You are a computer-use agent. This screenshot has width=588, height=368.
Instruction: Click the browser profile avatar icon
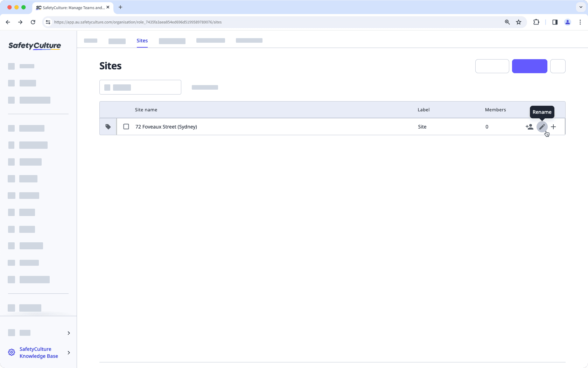pyautogui.click(x=567, y=22)
